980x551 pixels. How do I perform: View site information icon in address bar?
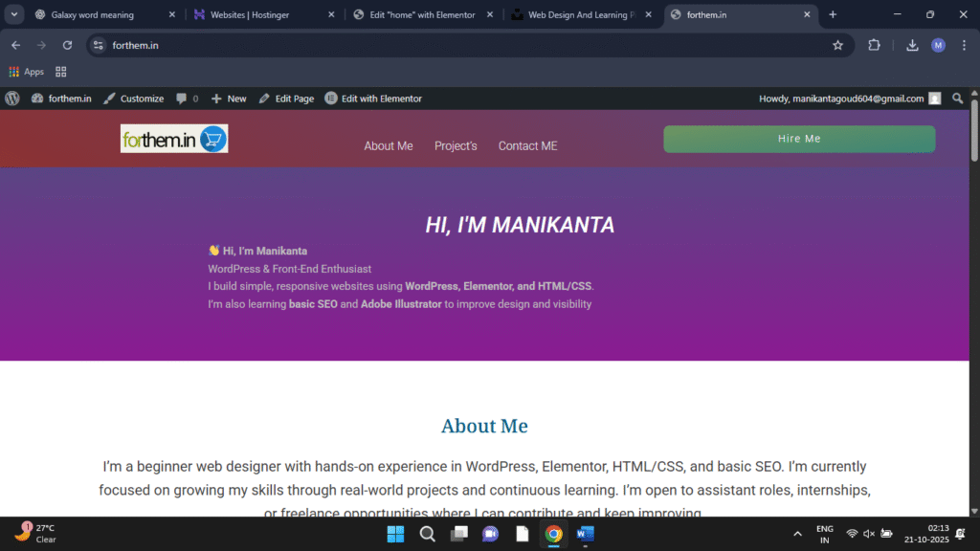point(98,45)
